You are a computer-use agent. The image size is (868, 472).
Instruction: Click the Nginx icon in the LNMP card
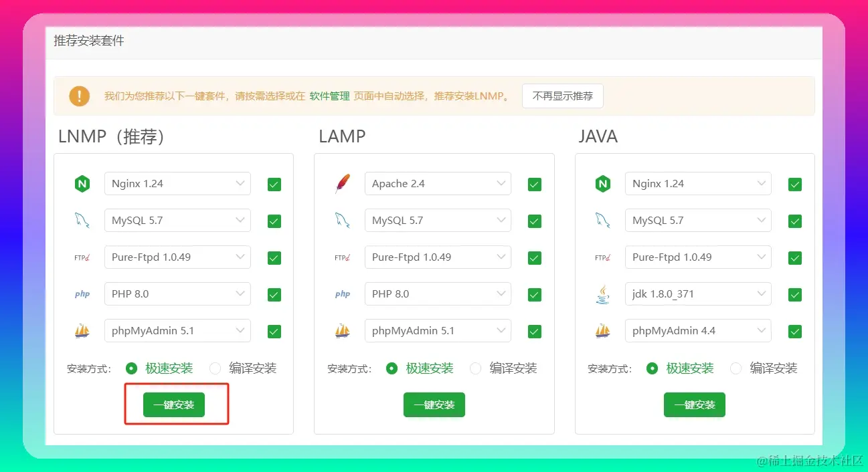point(82,184)
